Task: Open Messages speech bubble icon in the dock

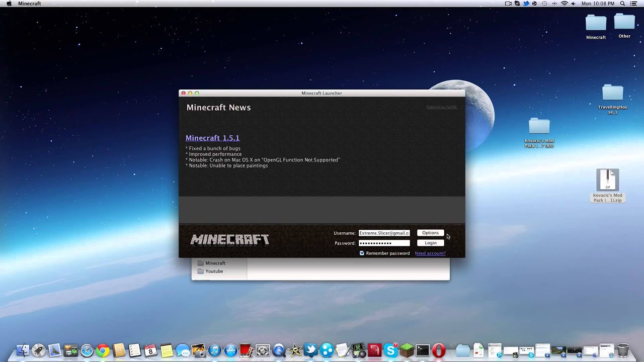Action: coord(183,350)
